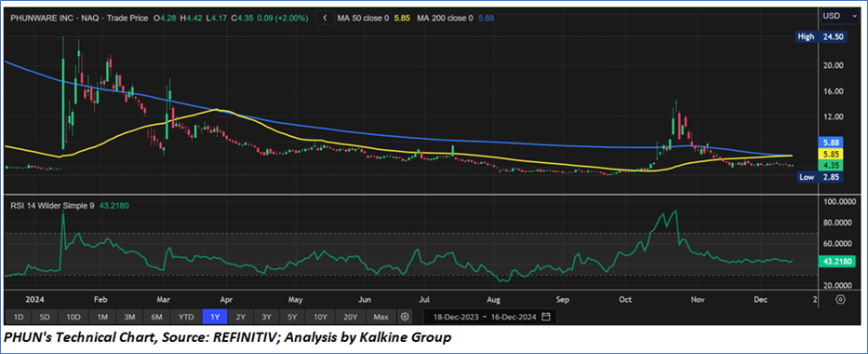868x354 pixels.
Task: Open the date range calendar icon
Action: click(546, 317)
